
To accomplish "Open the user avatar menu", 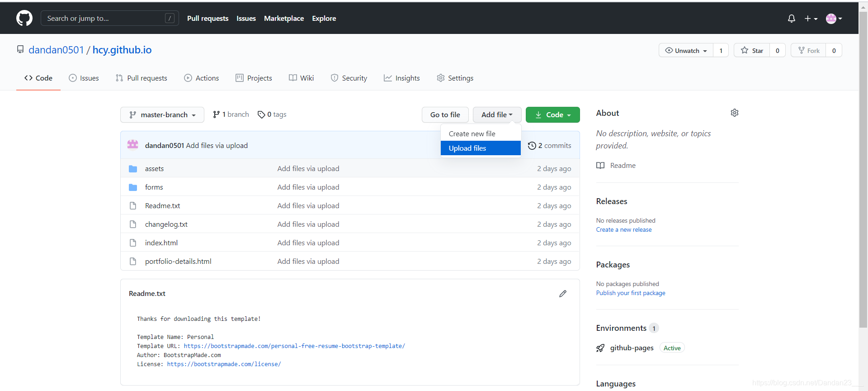I will click(834, 19).
